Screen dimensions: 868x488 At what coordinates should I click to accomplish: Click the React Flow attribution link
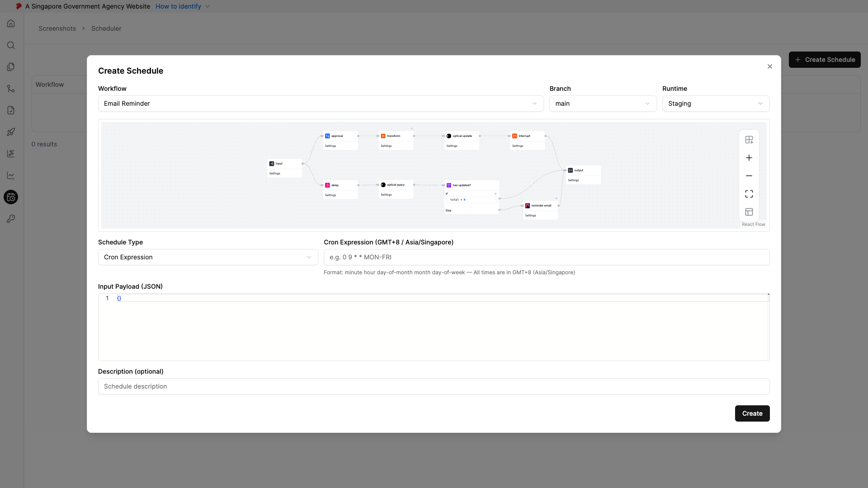[x=753, y=225]
